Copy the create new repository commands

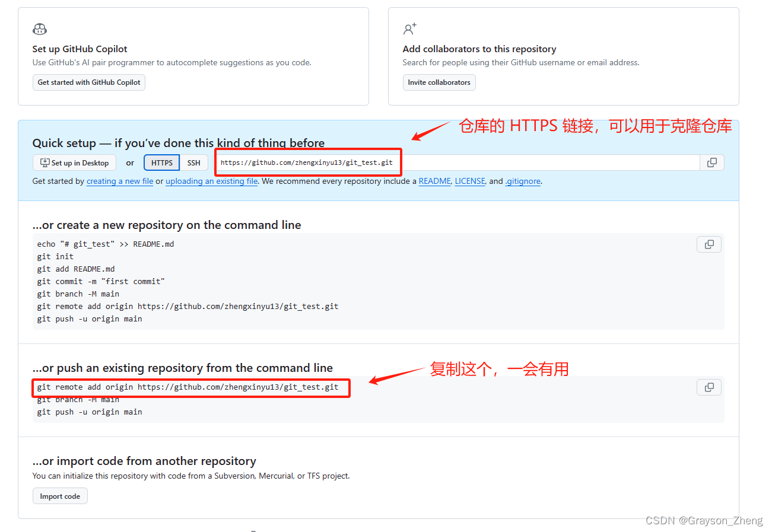pyautogui.click(x=709, y=244)
